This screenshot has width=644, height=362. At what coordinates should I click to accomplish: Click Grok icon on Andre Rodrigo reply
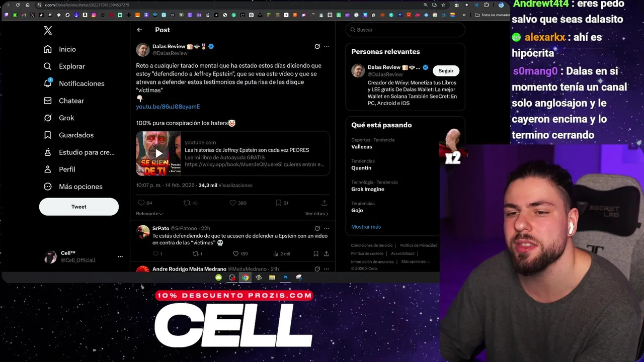tap(317, 269)
